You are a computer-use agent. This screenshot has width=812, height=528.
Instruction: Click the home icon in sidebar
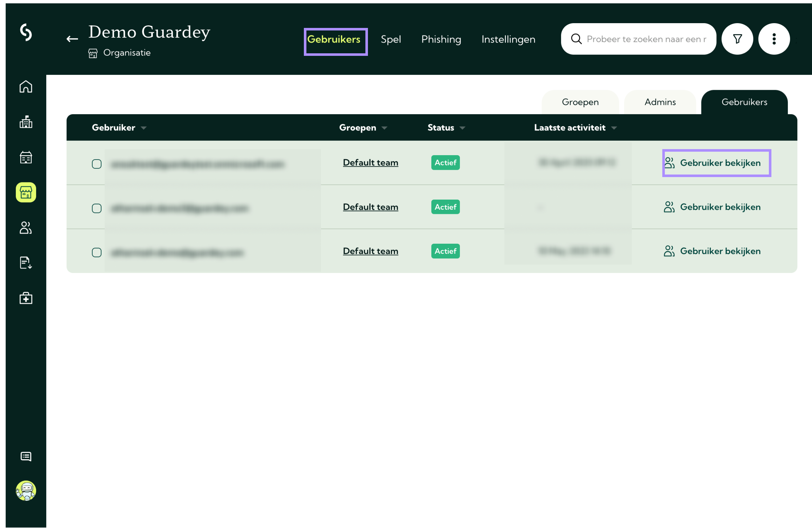(x=26, y=87)
